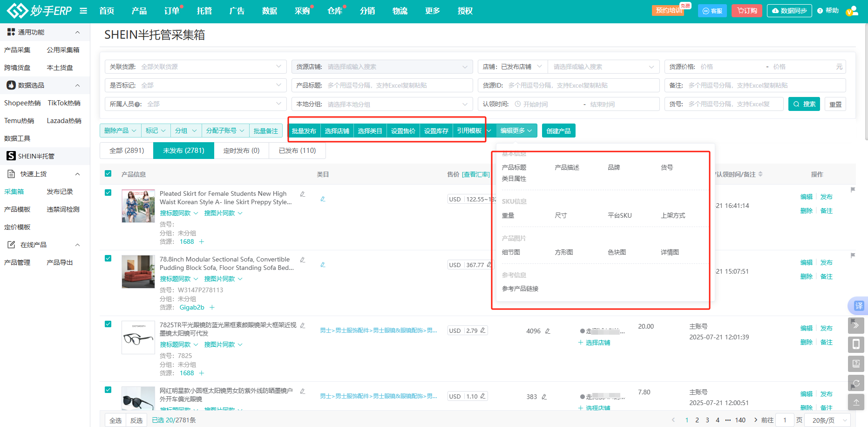The height and width of the screenshot is (427, 868).
Task: Add source plus icon next to Gigab2b
Action: [212, 307]
